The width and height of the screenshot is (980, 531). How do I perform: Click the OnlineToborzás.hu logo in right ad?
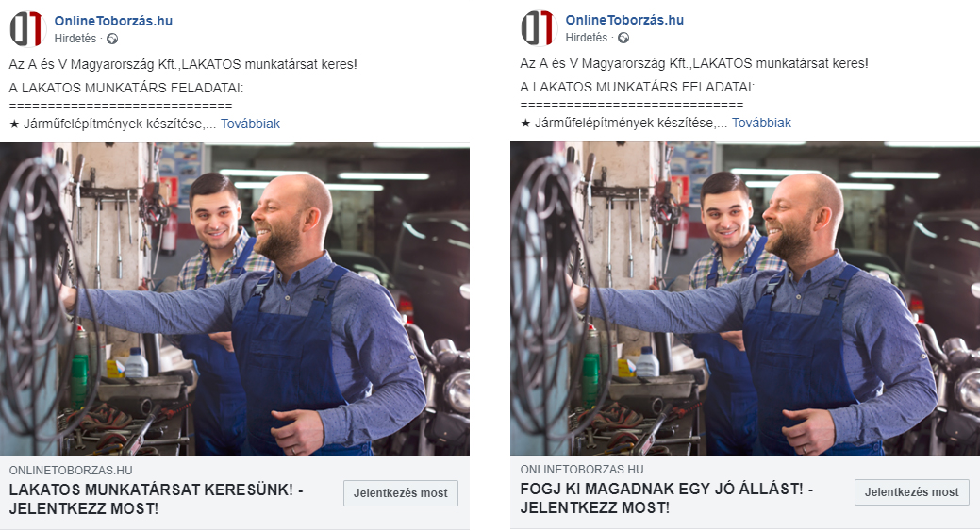(x=540, y=28)
